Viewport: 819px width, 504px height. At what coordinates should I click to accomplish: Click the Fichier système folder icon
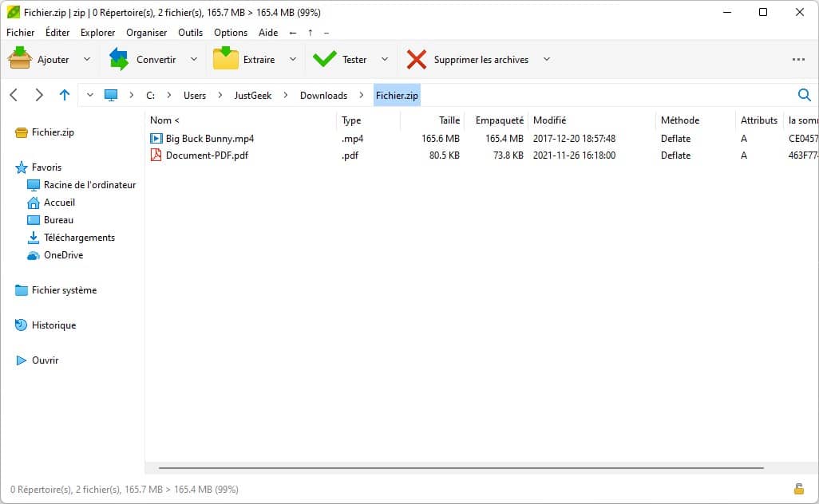click(22, 290)
